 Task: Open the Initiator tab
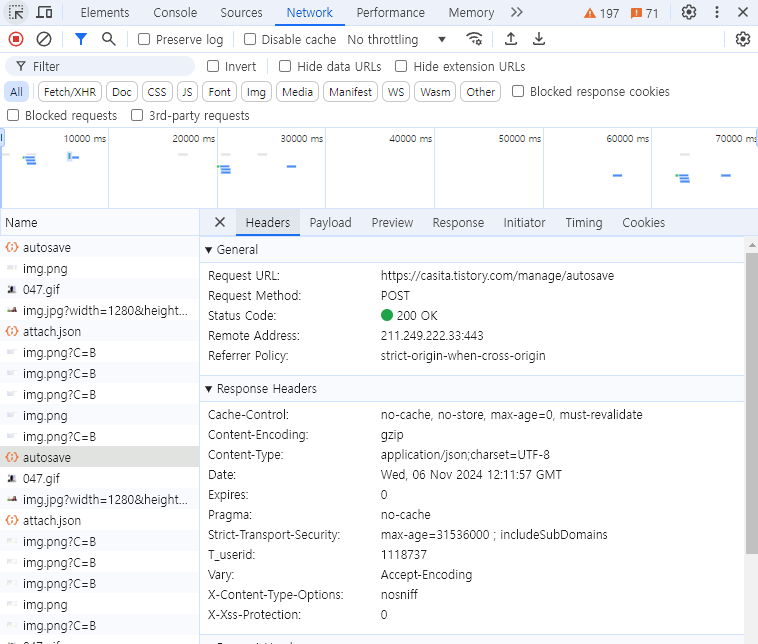tap(524, 222)
